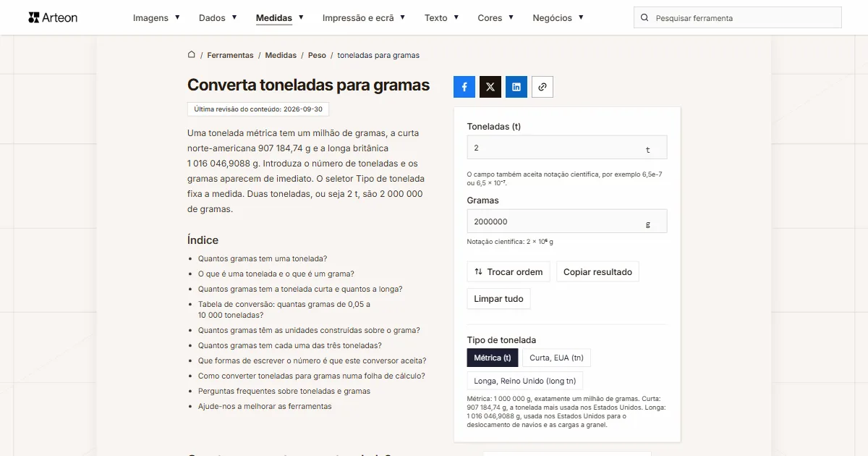Click Copiar resultado button
The image size is (868, 456).
coord(597,272)
